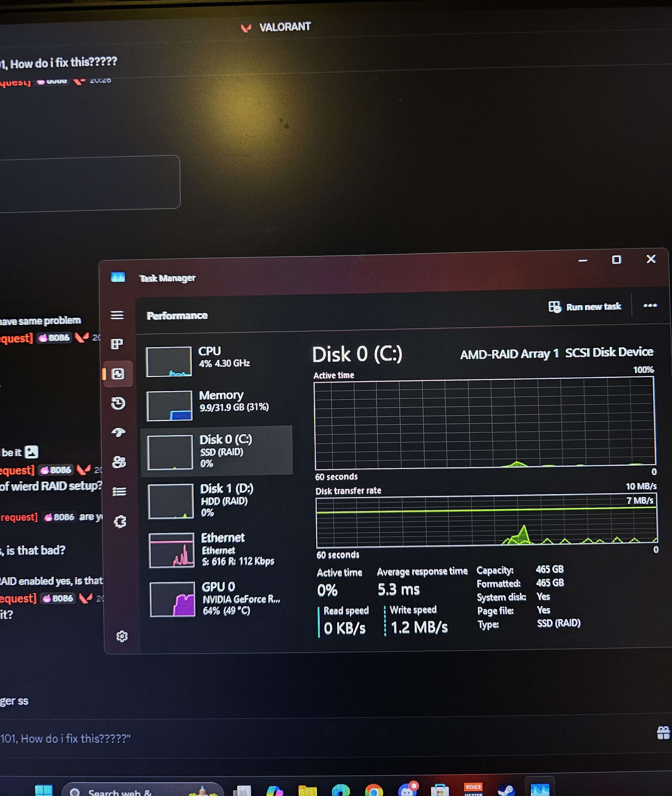672x796 pixels.
Task: Open Steam from the taskbar
Action: (507, 791)
